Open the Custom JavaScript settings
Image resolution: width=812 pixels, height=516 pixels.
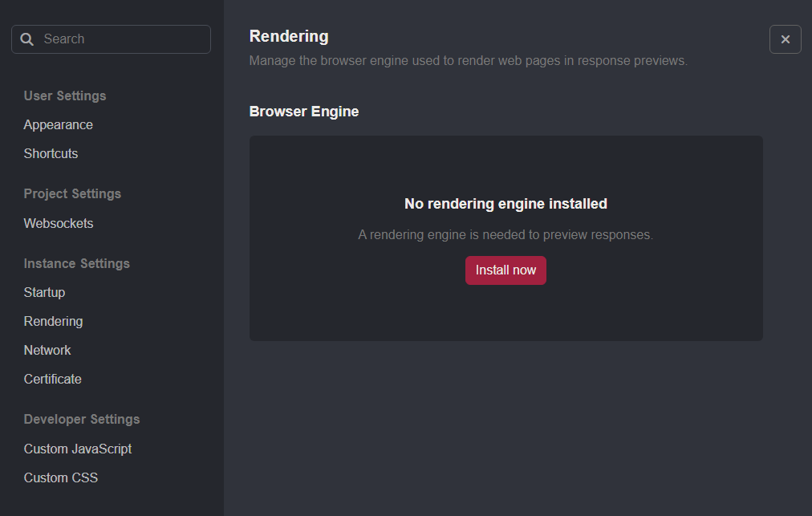(x=78, y=449)
